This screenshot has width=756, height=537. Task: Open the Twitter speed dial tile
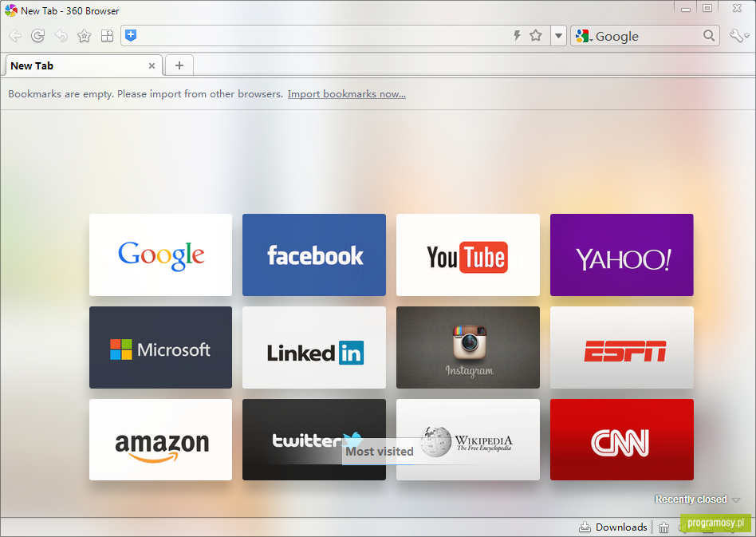coord(314,440)
